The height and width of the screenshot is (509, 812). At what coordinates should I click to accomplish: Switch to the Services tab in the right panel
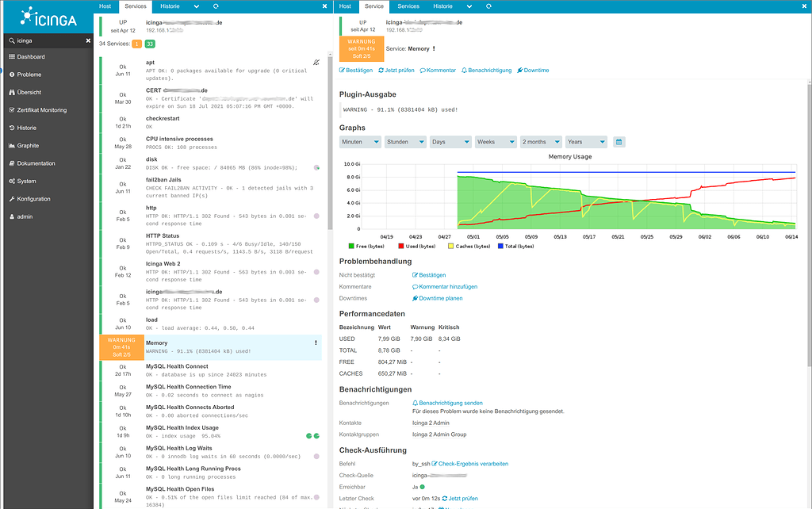pyautogui.click(x=408, y=6)
